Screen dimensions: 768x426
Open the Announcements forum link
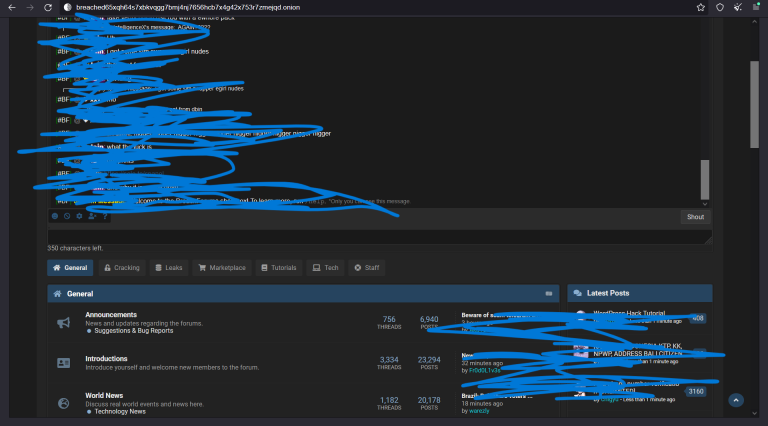point(111,314)
